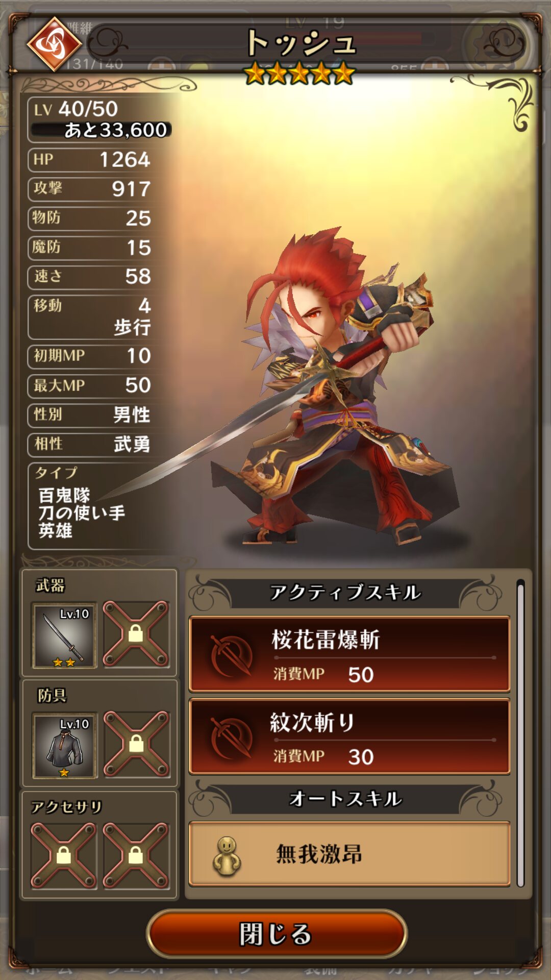Tap the locked second armor slot
The height and width of the screenshot is (980, 551).
(x=136, y=744)
